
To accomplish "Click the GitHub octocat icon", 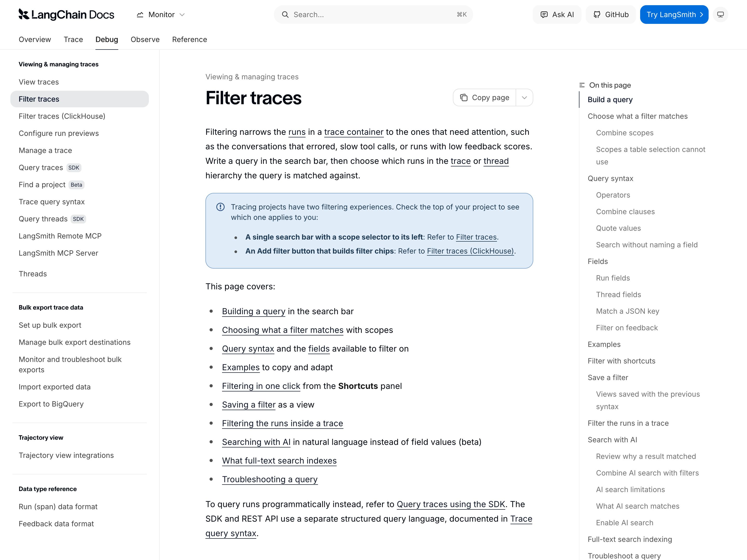I will 597,15.
